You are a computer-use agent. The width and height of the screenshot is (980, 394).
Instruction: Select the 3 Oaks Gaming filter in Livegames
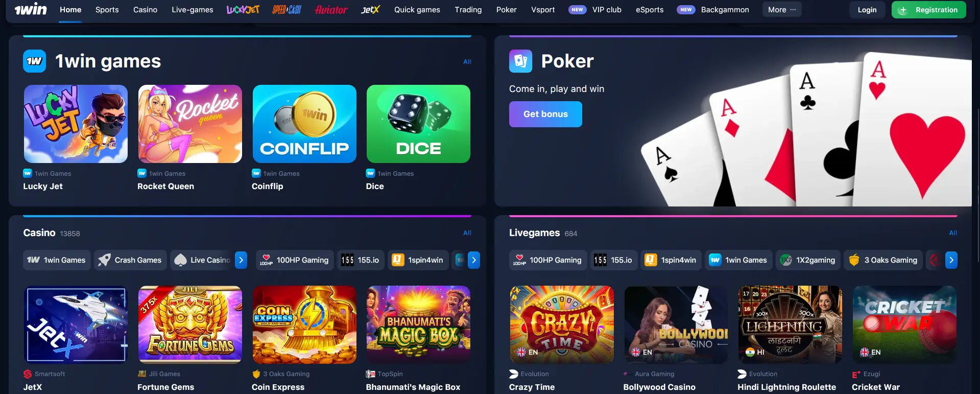coord(883,260)
